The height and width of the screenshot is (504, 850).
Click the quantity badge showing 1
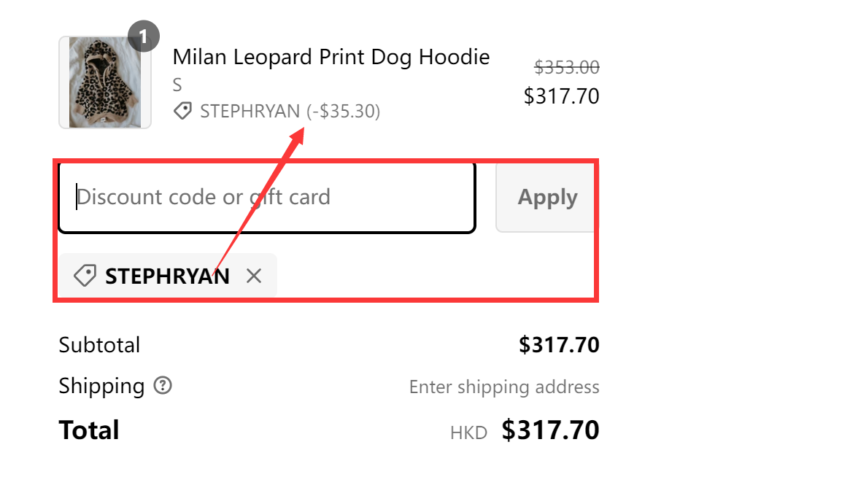144,35
